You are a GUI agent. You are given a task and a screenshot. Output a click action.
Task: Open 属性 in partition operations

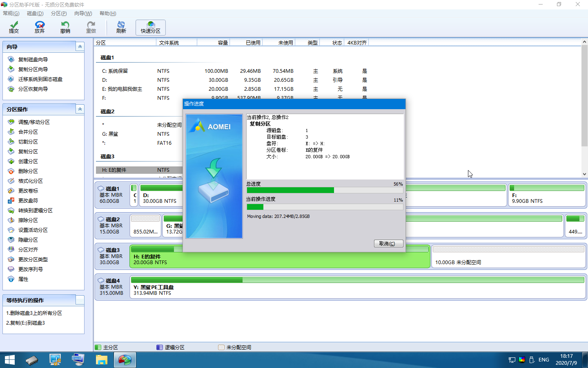tap(23, 279)
